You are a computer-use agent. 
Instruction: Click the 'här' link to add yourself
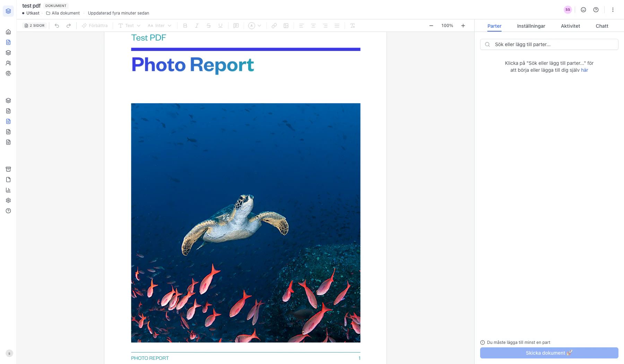click(584, 70)
